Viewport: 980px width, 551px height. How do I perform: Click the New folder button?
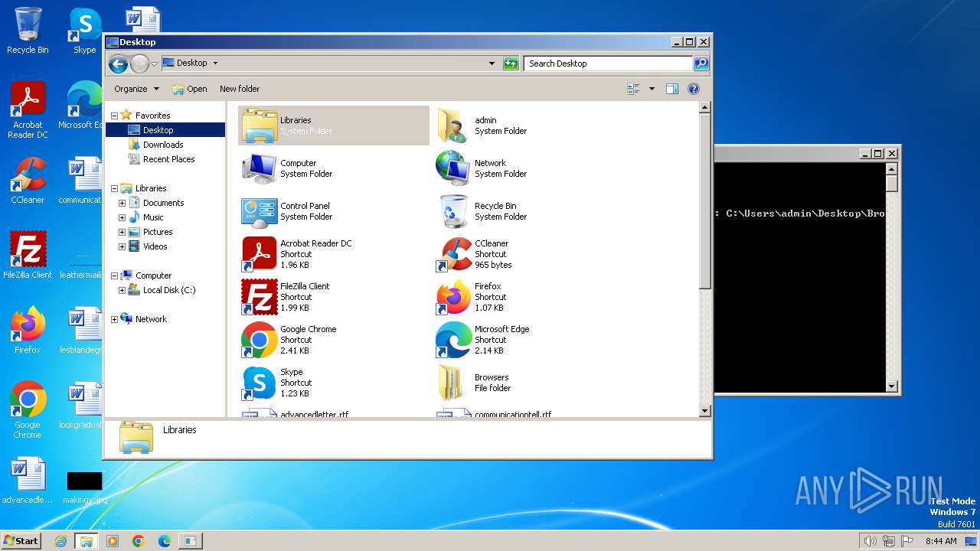240,89
